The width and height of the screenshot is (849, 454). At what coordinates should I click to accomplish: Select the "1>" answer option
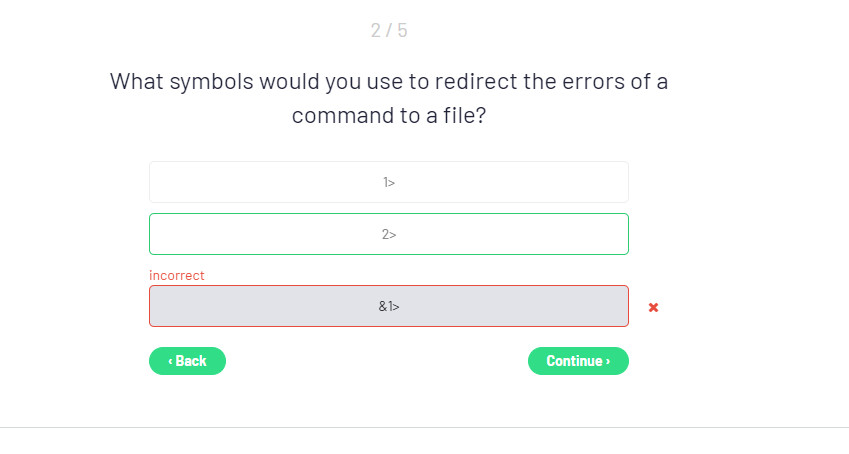click(388, 182)
